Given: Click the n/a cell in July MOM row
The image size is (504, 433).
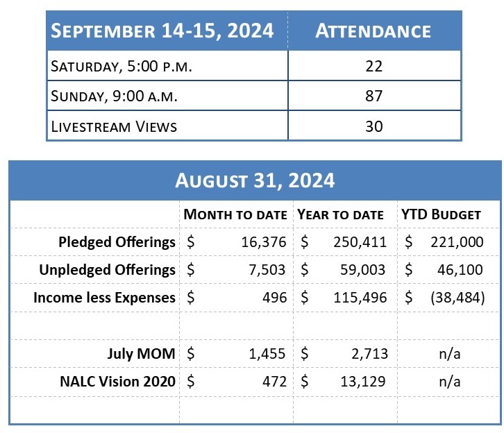Looking at the screenshot, I should click(448, 354).
